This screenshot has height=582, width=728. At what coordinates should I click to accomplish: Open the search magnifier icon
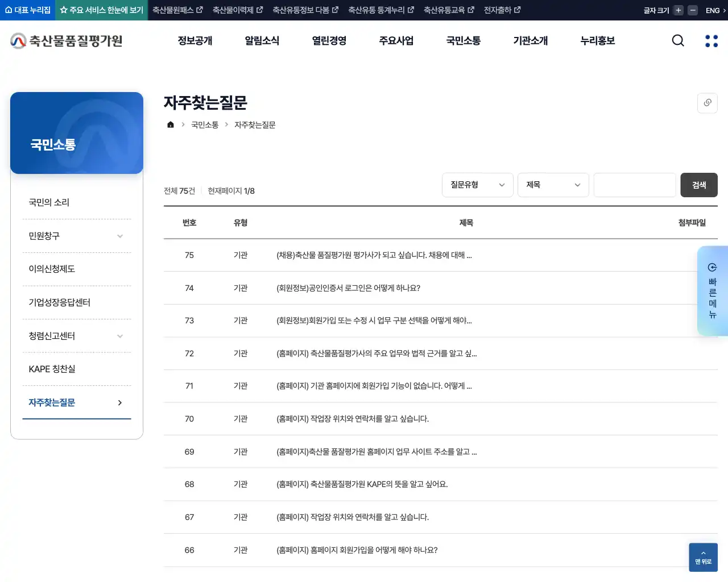click(x=678, y=40)
